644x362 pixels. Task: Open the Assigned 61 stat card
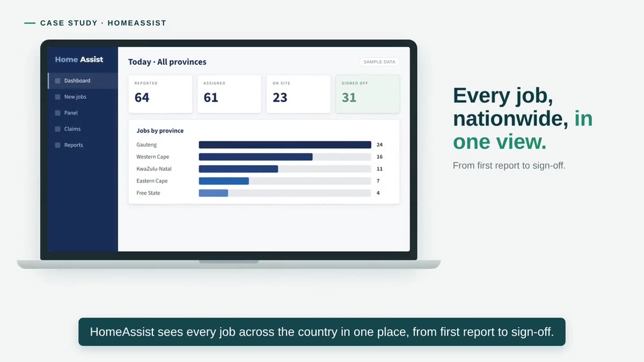(x=229, y=94)
